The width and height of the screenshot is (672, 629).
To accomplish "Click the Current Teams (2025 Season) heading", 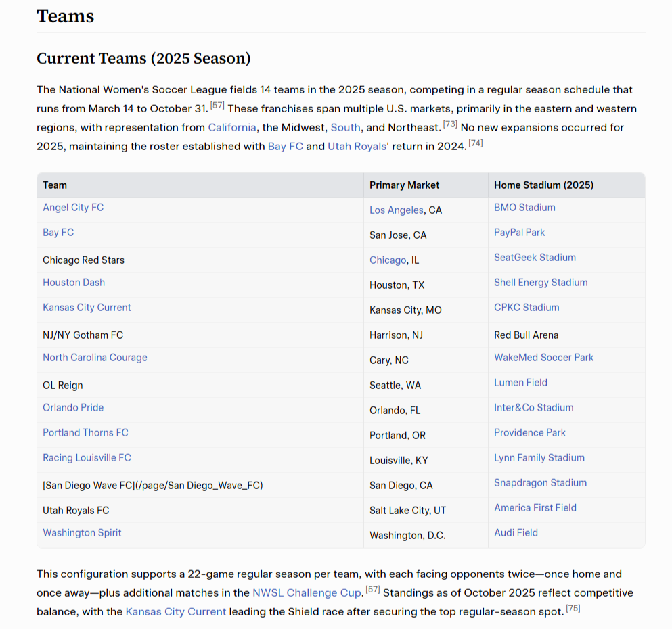I will 143,58.
